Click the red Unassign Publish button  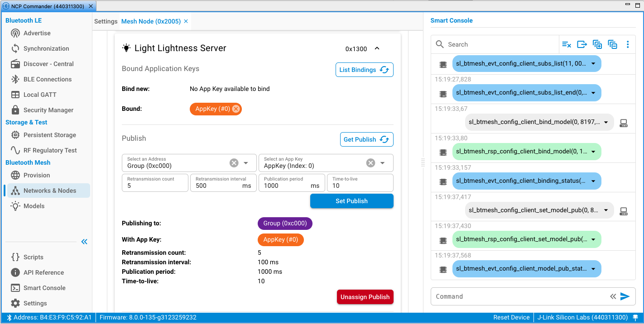365,297
